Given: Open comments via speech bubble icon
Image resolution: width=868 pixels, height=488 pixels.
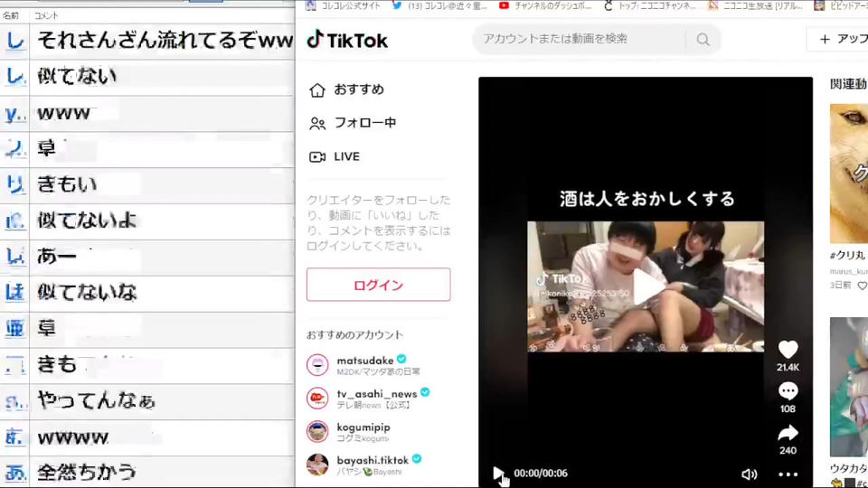Looking at the screenshot, I should (x=788, y=390).
